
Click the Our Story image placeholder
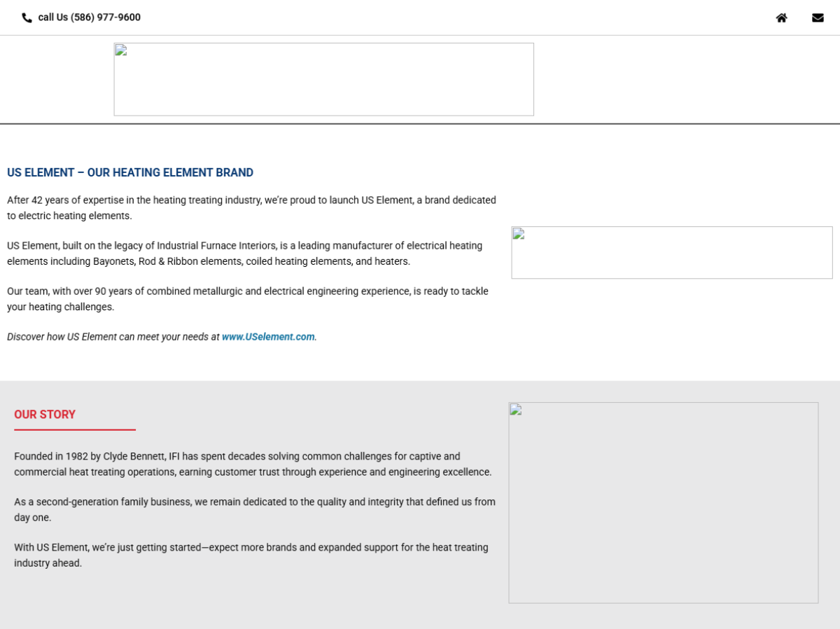tap(664, 502)
